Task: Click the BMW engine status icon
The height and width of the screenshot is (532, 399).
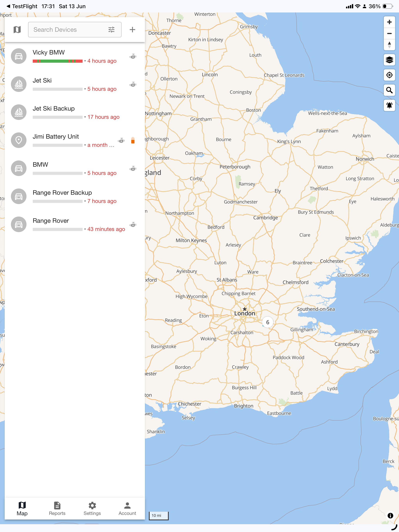Action: (x=133, y=169)
